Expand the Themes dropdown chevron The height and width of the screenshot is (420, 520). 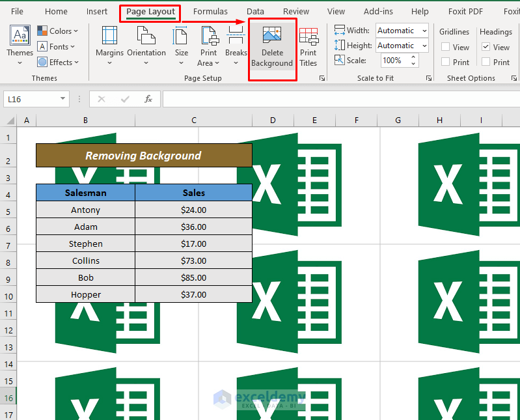click(x=20, y=63)
